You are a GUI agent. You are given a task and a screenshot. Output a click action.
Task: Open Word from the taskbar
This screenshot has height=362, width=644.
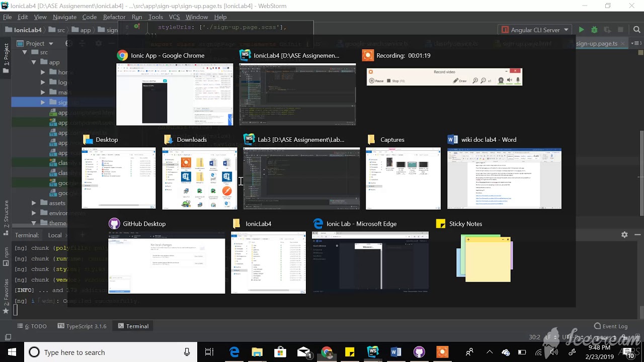coord(396,352)
